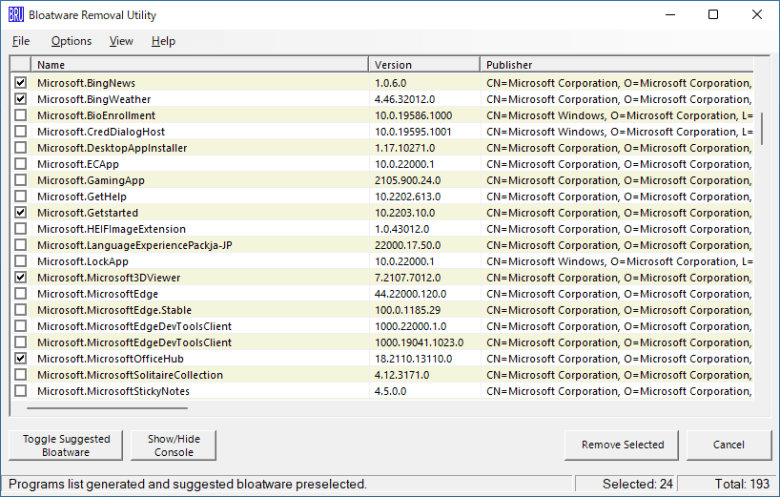Select the Microsoft.HEIFImageExtension row name
The image size is (780, 497).
(111, 229)
